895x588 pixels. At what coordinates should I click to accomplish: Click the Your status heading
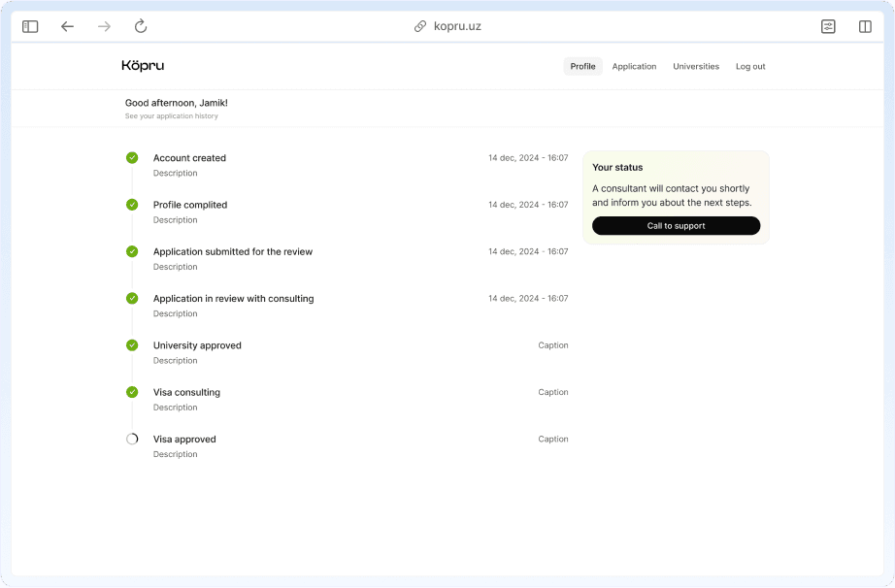[617, 167]
